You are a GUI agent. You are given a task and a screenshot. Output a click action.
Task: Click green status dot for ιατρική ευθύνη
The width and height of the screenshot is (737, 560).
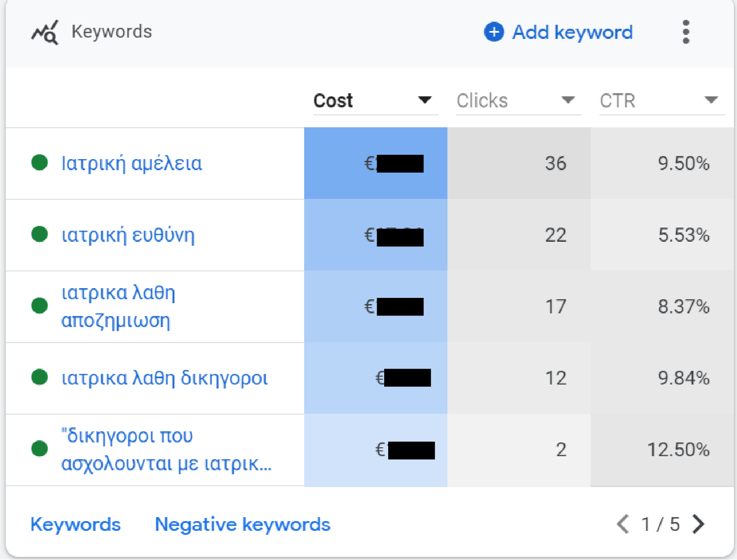40,234
